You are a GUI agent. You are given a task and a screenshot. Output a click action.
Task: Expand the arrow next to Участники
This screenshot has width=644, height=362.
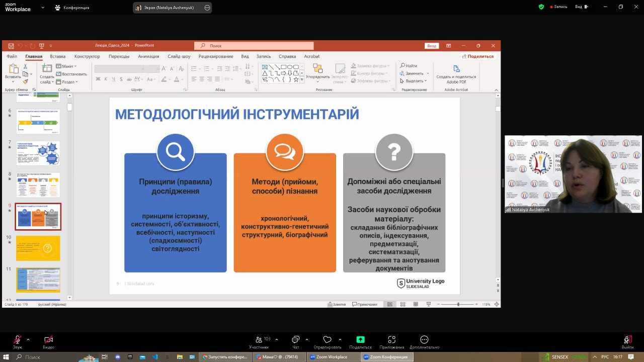277,339
